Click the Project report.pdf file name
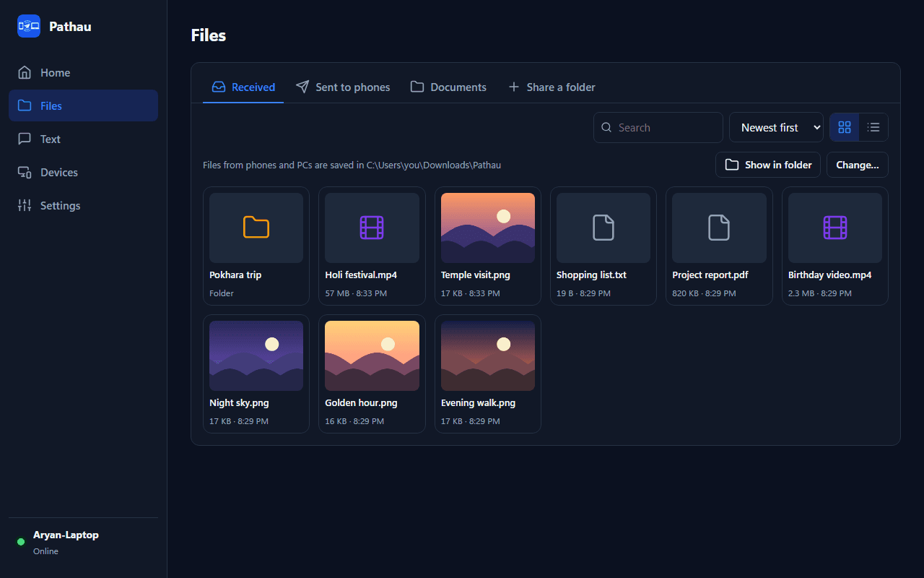This screenshot has height=578, width=924. coord(710,275)
